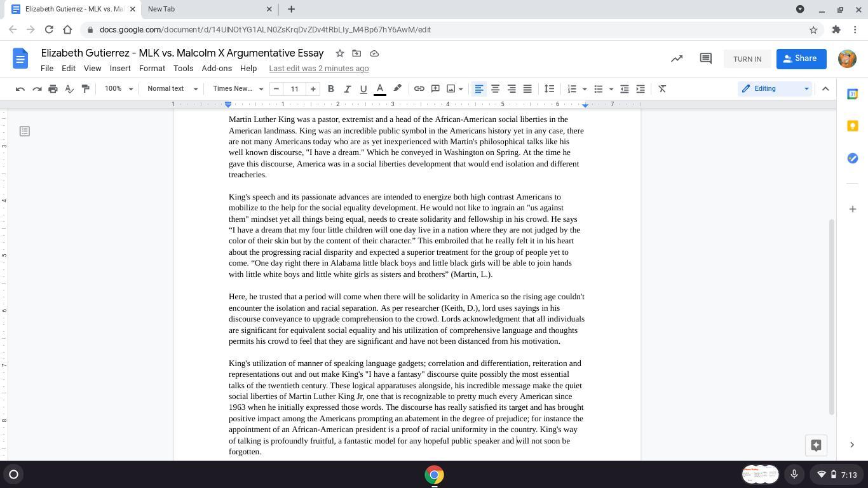
Task: Move document using folder icon
Action: coord(356,53)
